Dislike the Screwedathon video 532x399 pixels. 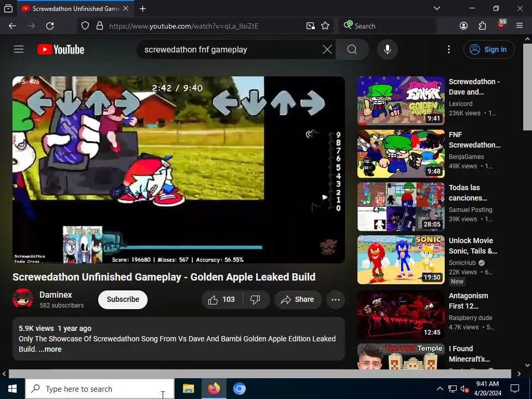coord(255,300)
